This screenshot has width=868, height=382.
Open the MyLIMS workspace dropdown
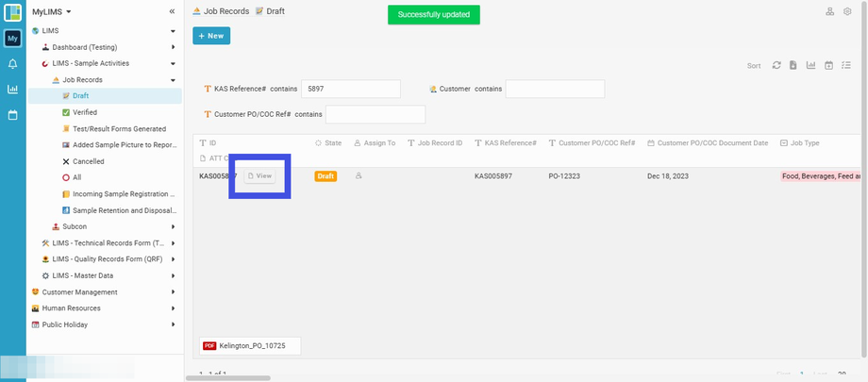pyautogui.click(x=52, y=11)
